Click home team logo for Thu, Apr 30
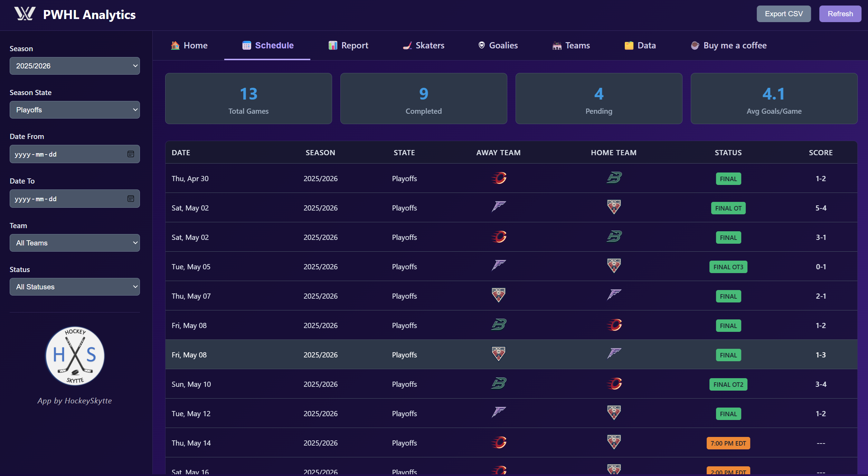868x476 pixels. [614, 178]
